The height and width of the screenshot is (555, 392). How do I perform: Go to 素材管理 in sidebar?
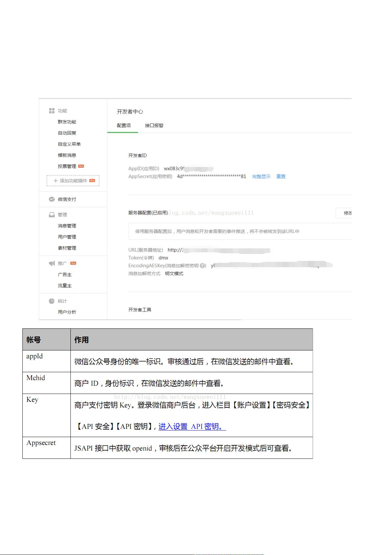click(x=67, y=248)
